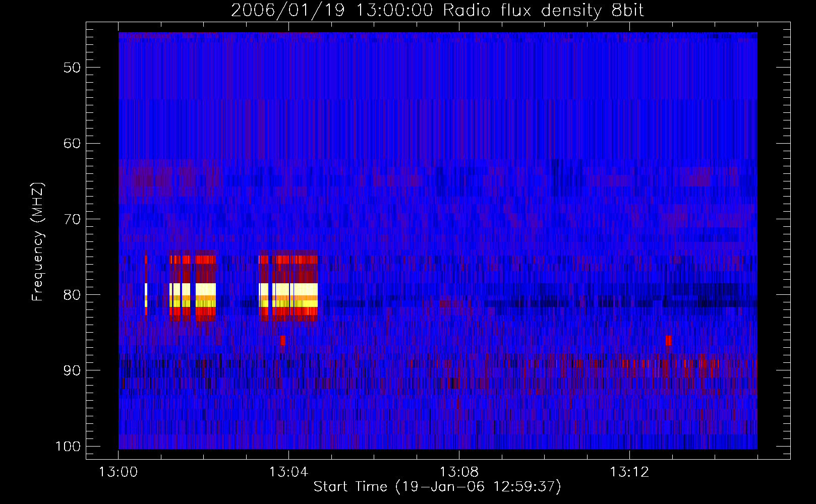Click the 13:00 time tick label
The height and width of the screenshot is (504, 816).
click(118, 472)
